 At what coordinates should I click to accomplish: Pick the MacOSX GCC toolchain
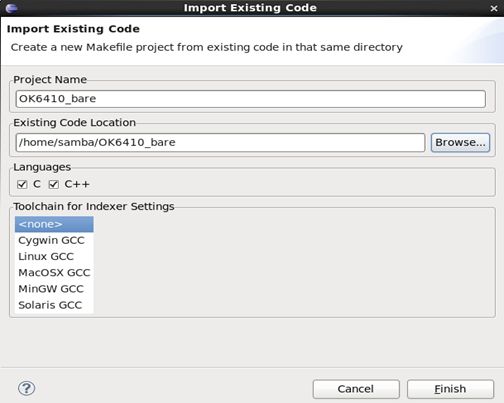pos(54,273)
